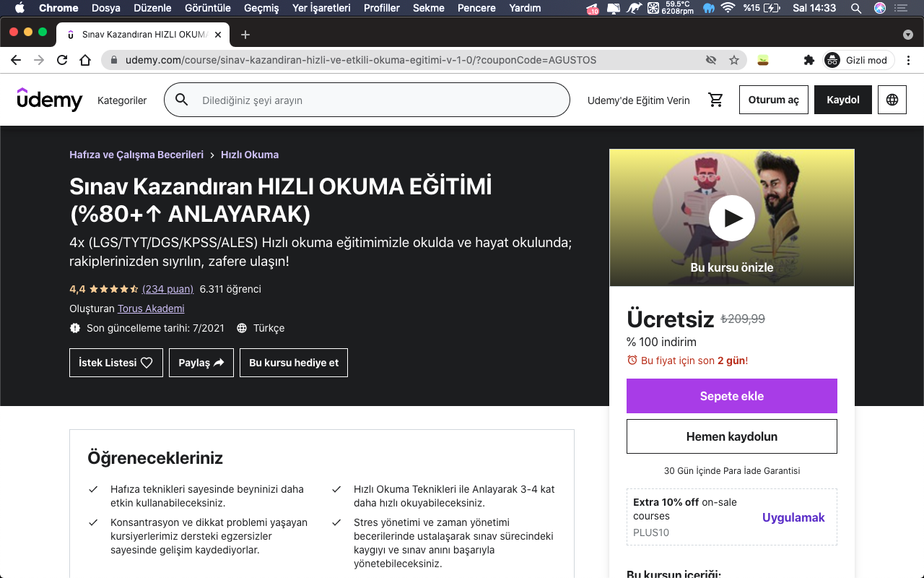Click the battery status icon
Screen dimensions: 924x578
tap(772, 8)
